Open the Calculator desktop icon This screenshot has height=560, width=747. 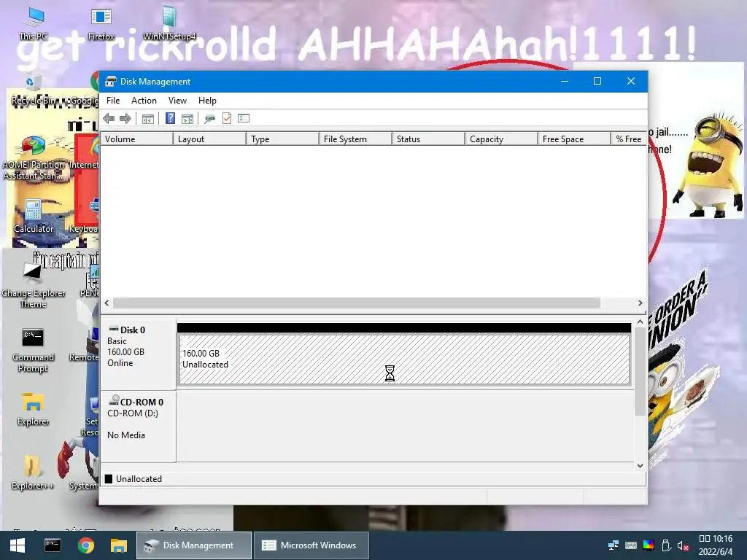point(34,217)
